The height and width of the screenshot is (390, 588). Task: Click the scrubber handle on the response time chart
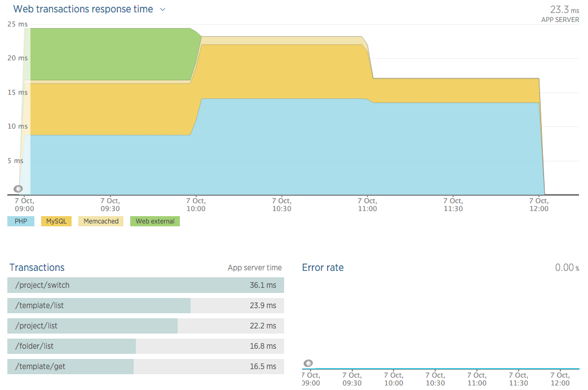coord(18,189)
